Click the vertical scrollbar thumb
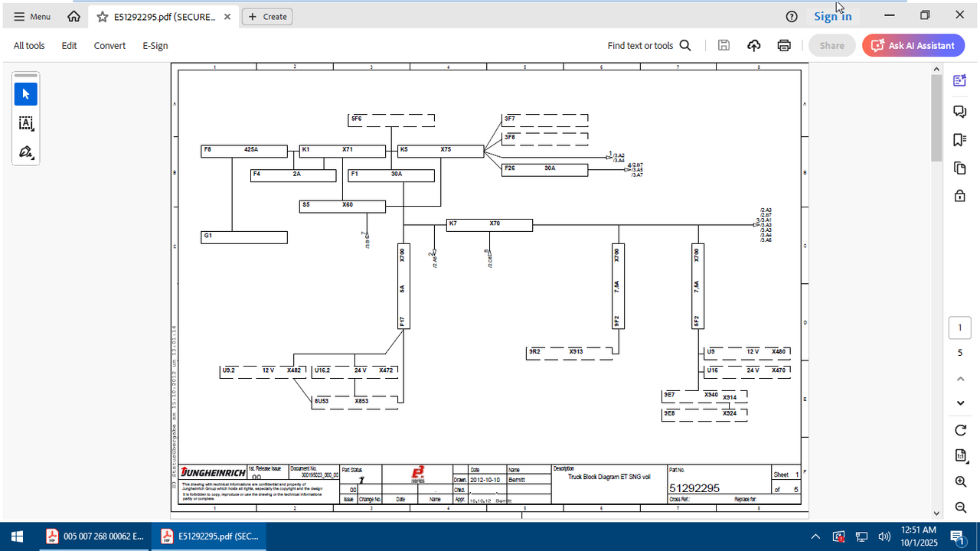This screenshot has width=980, height=551. click(x=936, y=118)
